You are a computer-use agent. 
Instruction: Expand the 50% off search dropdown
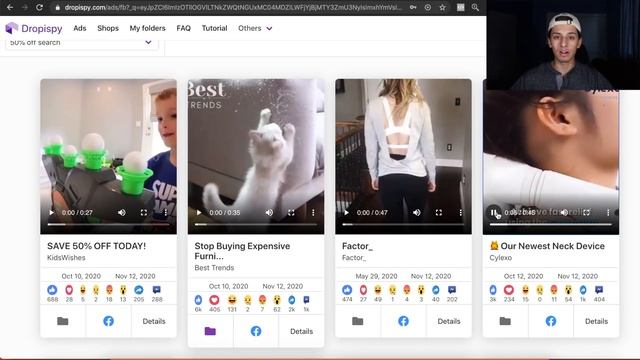tap(82, 43)
